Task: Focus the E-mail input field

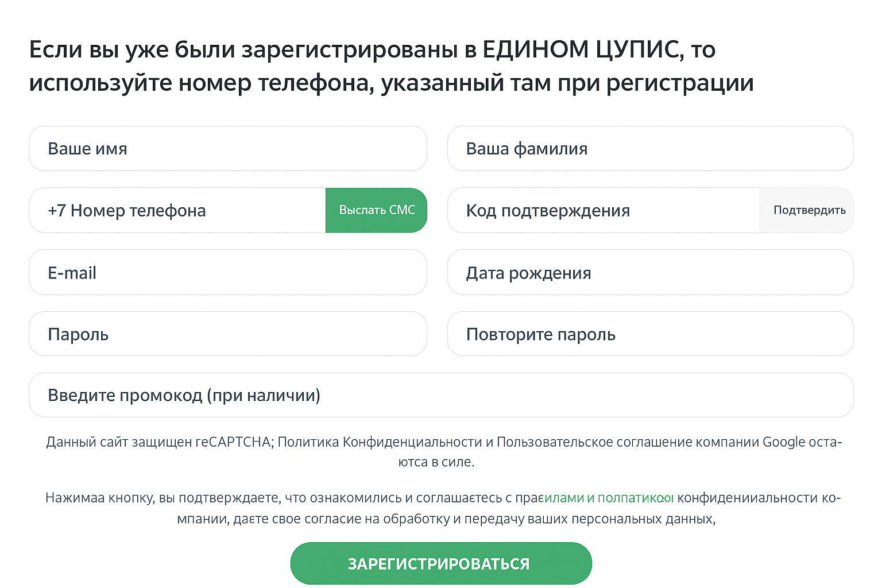Action: pyautogui.click(x=227, y=273)
